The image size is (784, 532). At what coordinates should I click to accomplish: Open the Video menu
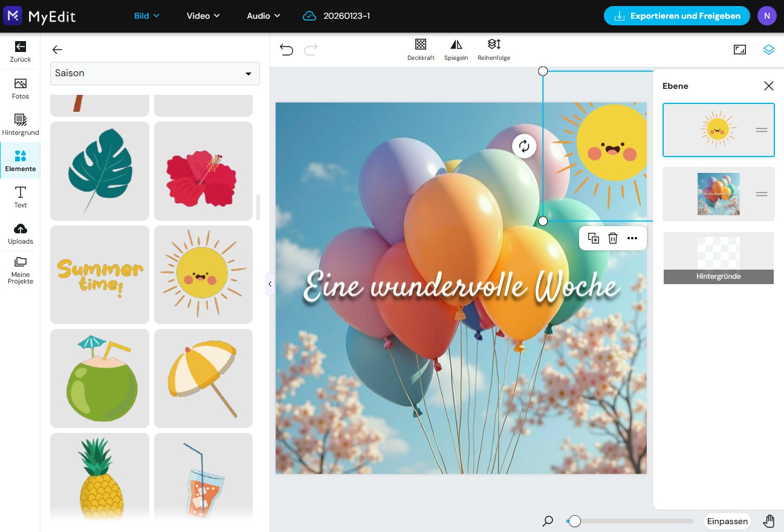(203, 16)
